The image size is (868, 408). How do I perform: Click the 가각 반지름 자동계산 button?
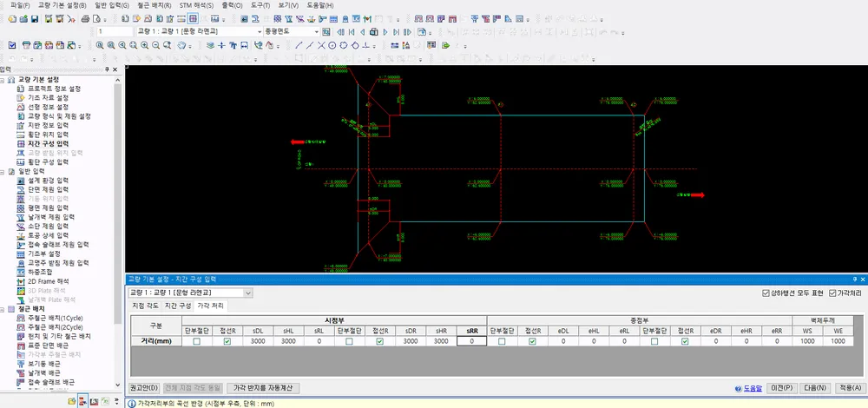[x=263, y=388]
